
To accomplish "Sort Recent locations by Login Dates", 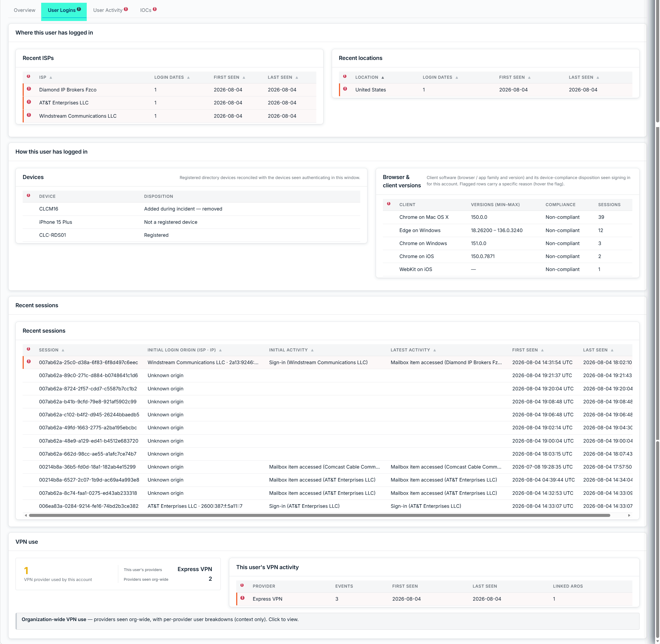I will click(440, 77).
